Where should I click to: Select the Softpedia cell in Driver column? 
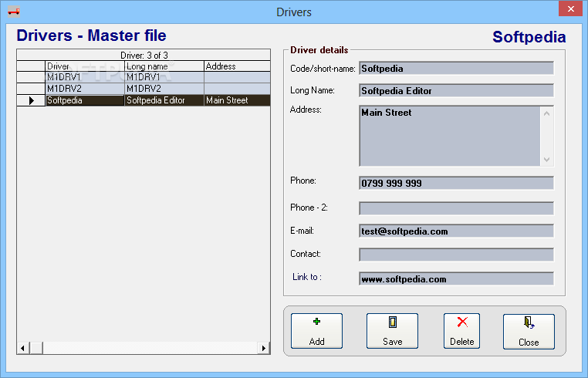tap(85, 100)
